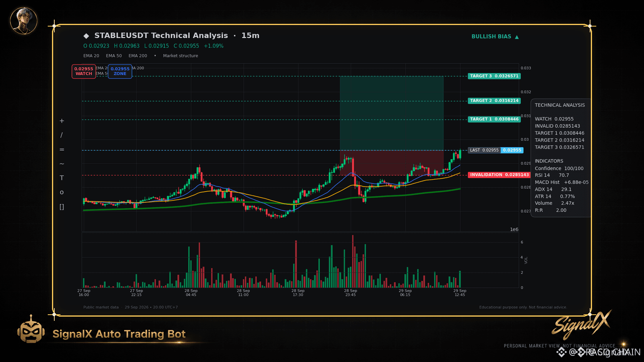644x362 pixels.
Task: Toggle the EMA 20 indicator legend
Action: coord(91,56)
